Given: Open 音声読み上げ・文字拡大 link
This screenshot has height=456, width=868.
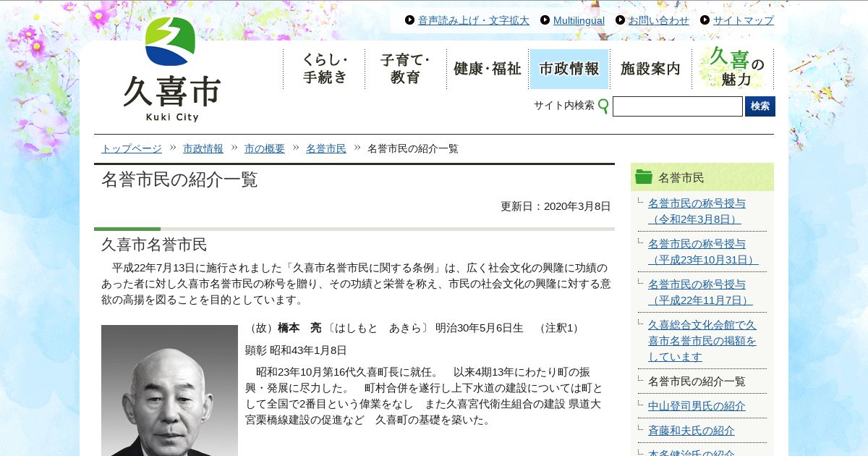Looking at the screenshot, I should point(474,20).
